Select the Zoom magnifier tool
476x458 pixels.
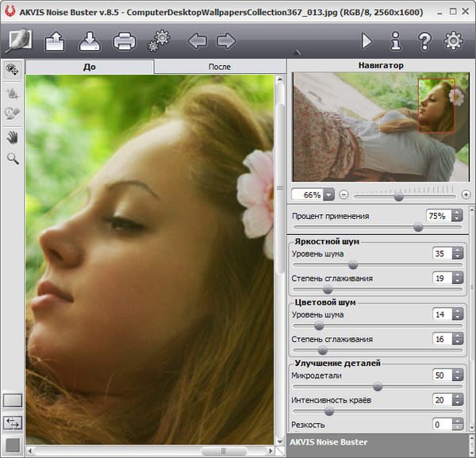13,159
